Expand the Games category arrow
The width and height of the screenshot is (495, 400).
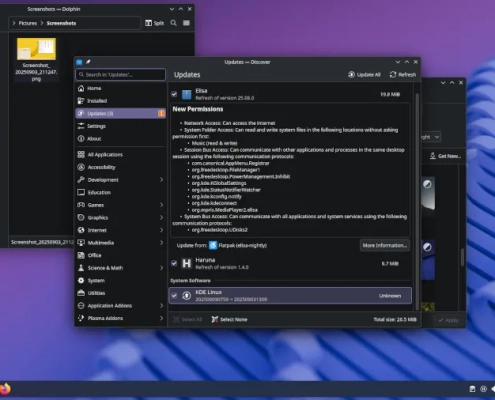point(161,205)
